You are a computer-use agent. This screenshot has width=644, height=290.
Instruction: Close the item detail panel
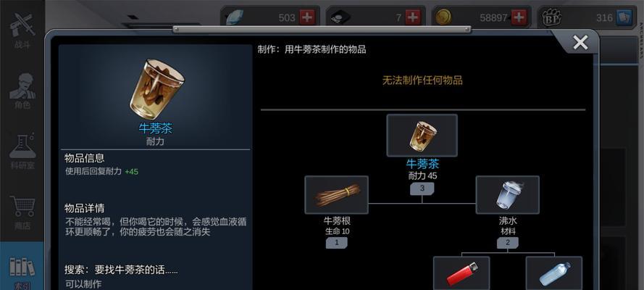pos(580,42)
